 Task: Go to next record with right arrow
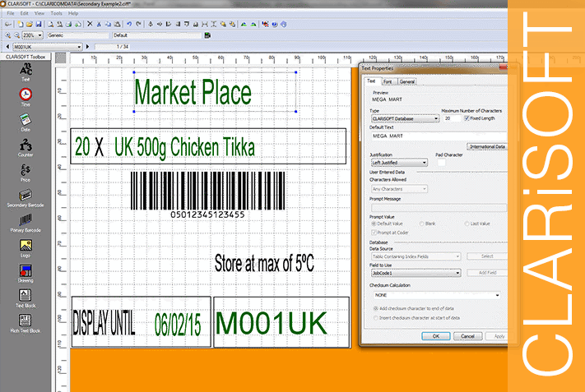[x=88, y=47]
